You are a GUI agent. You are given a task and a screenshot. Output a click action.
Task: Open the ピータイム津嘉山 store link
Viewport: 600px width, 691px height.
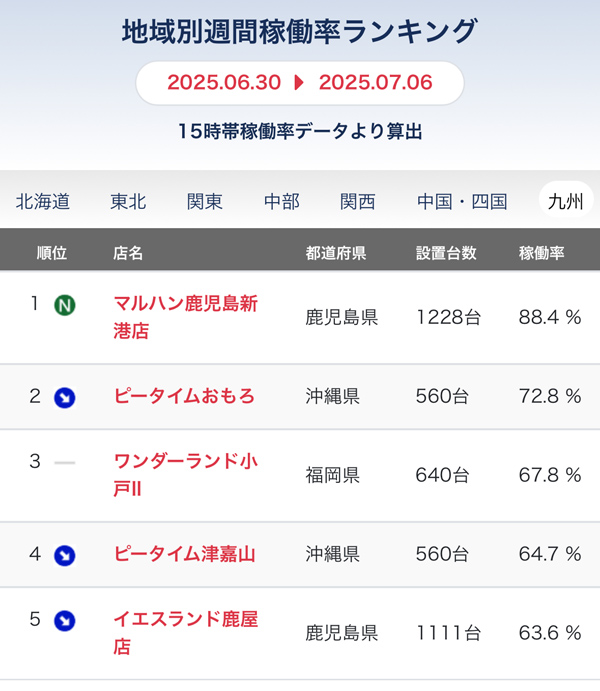pos(184,554)
